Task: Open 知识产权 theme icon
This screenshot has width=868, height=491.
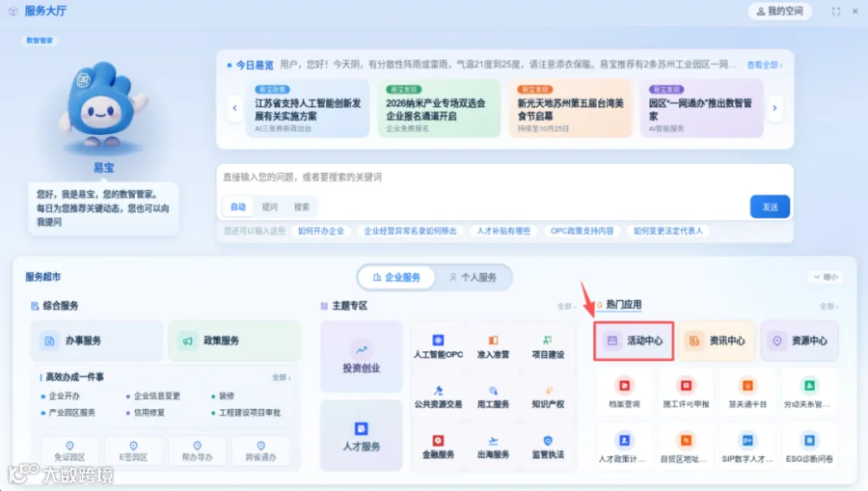Action: coord(548,391)
